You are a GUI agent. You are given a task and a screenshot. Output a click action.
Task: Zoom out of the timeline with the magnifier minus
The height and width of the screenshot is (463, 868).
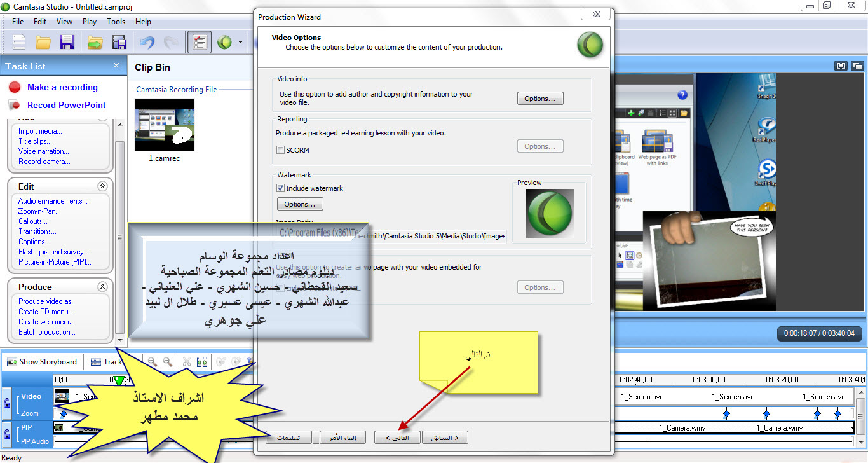coord(168,362)
